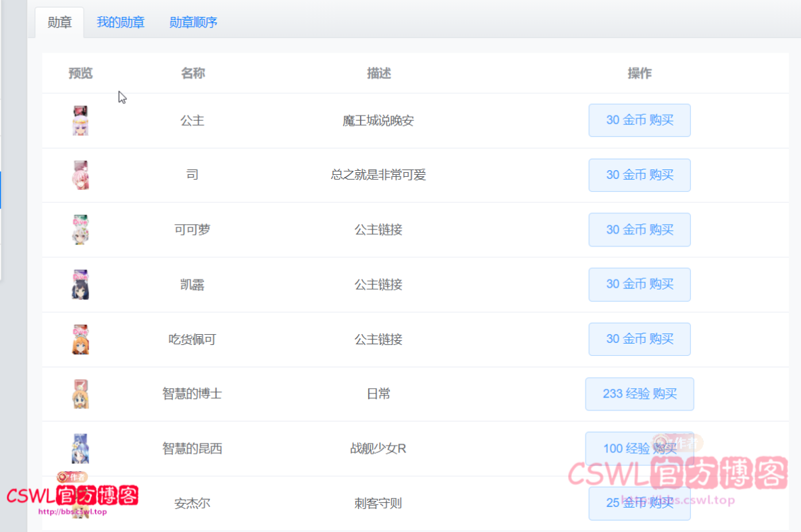801x532 pixels.
Task: Click the 智慧的博士 medal name
Action: pyautogui.click(x=192, y=394)
